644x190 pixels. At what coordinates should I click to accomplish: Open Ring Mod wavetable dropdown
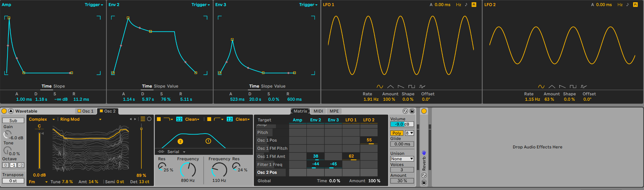pyautogui.click(x=81, y=119)
